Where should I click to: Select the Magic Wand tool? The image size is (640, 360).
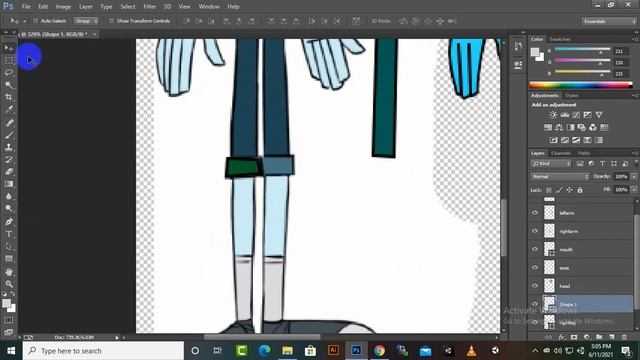pyautogui.click(x=9, y=85)
